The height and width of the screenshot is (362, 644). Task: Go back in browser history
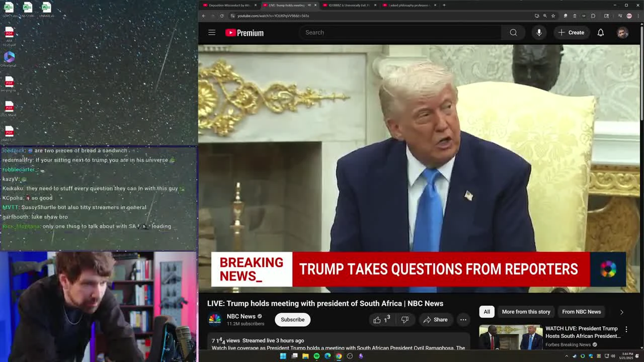coord(204,16)
